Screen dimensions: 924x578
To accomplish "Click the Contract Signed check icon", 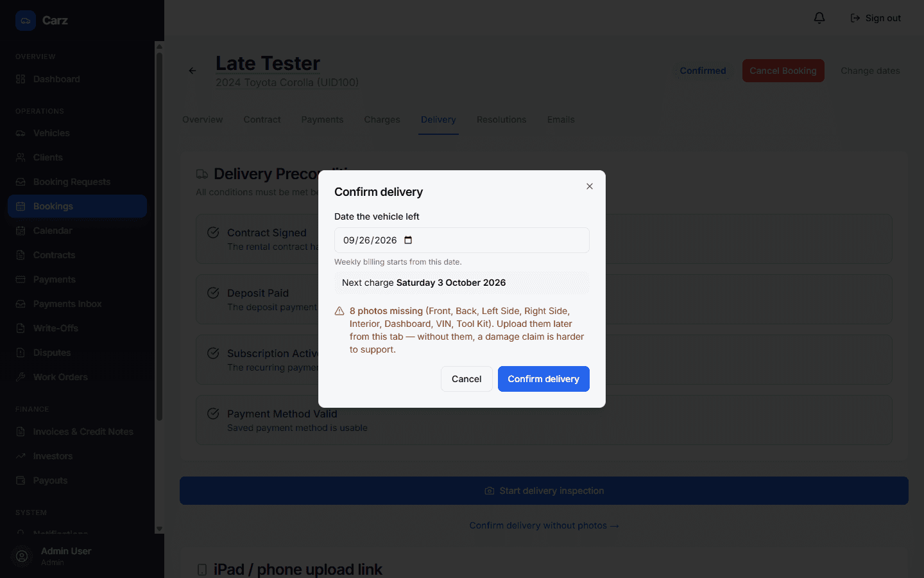I will coord(213,232).
